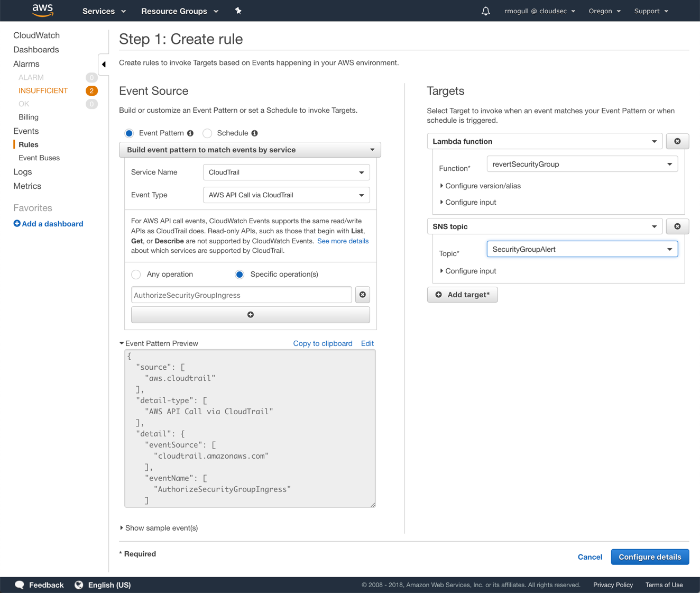
Task: Open the rmogull @ cloudsec account menu
Action: click(x=540, y=11)
